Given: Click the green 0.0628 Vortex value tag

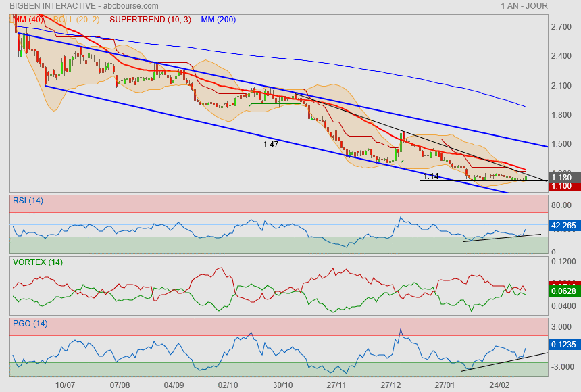Looking at the screenshot, I should [x=563, y=291].
